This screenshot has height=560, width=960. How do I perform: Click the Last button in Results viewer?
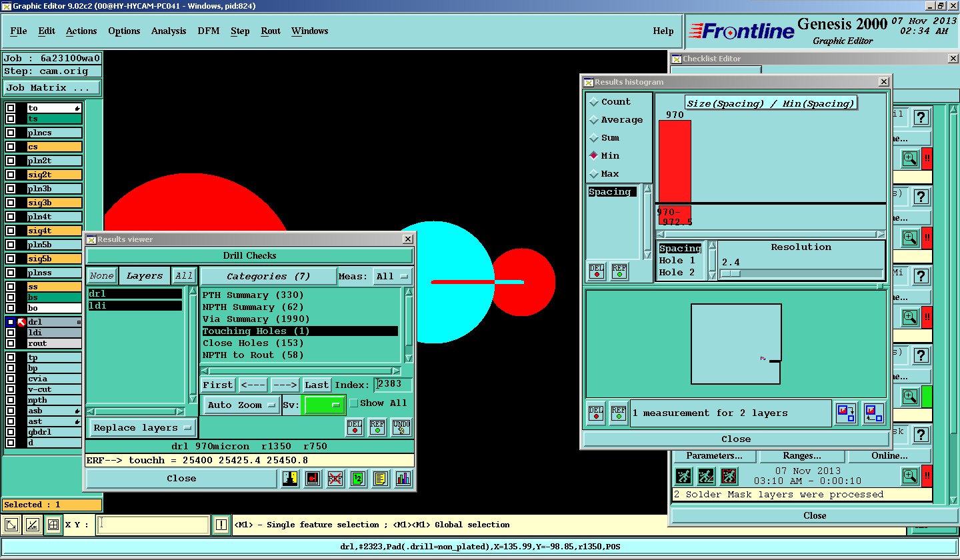(317, 385)
